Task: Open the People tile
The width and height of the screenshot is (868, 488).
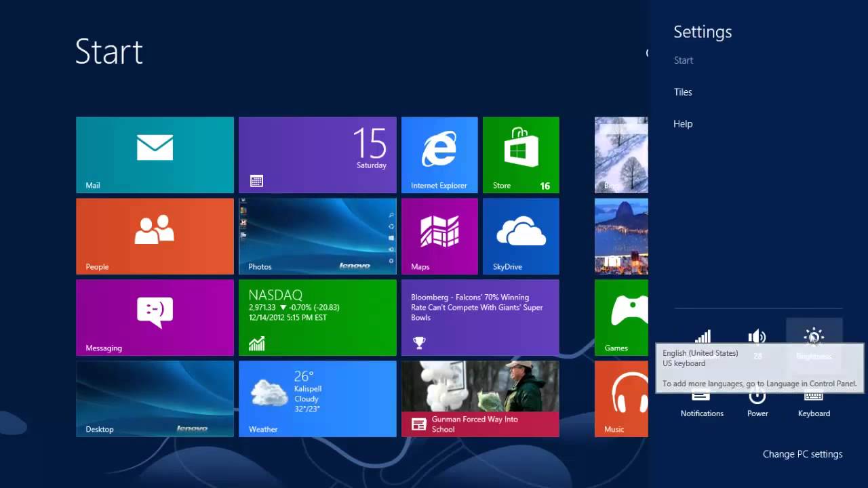Action: (155, 236)
